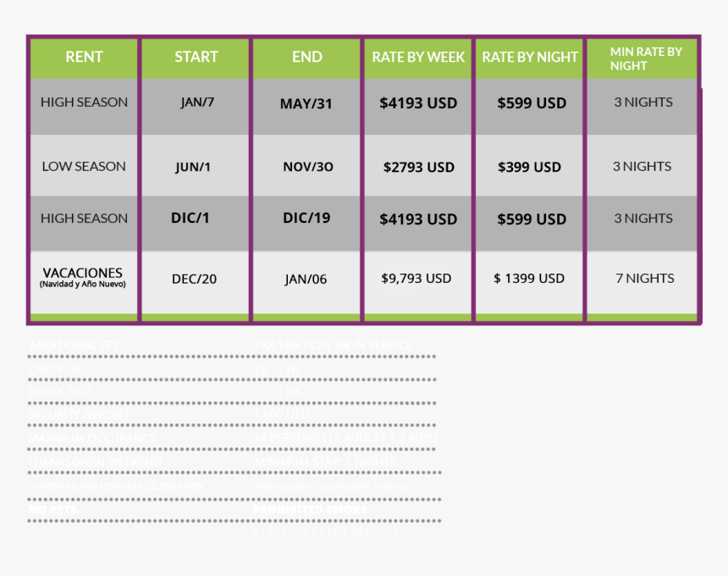Screen dimensions: 728x576
Task: Click the DEC/20 start date cell
Action: click(196, 278)
